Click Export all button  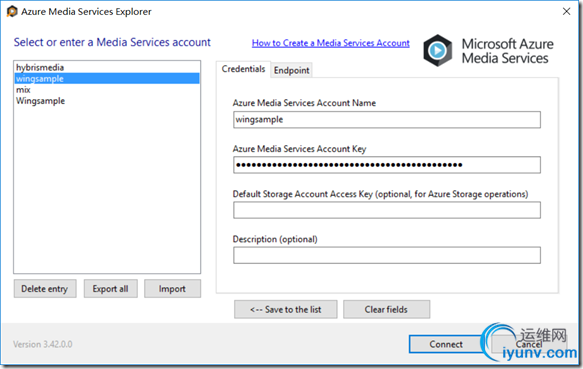point(110,289)
